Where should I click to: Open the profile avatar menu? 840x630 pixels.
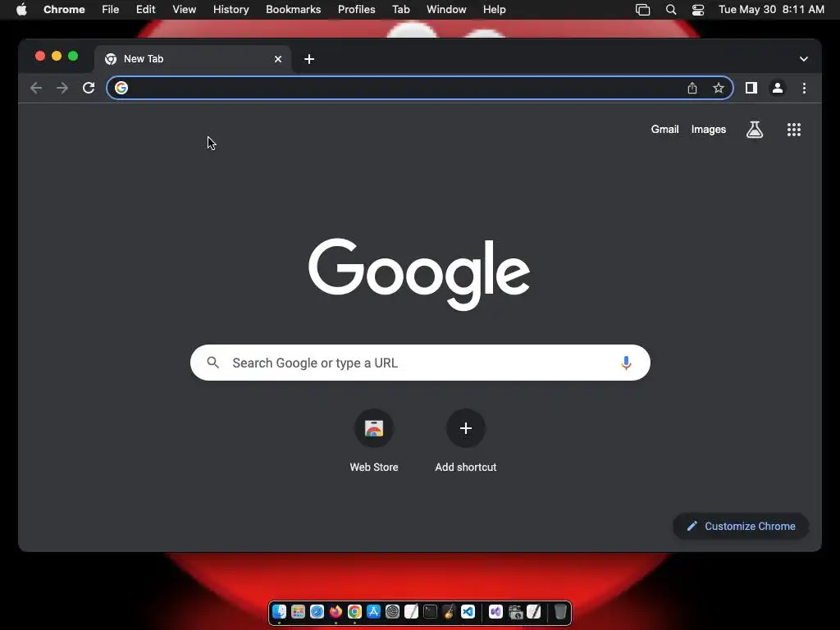point(778,88)
